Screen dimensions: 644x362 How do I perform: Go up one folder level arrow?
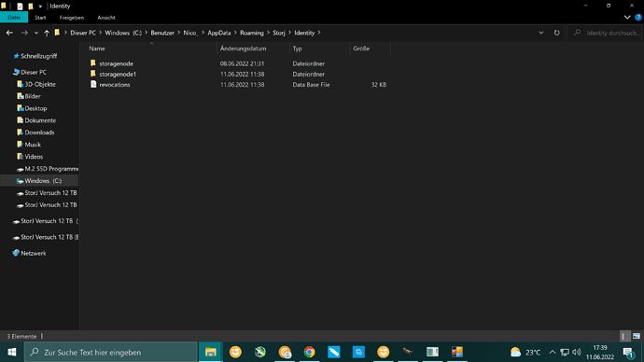tap(47, 33)
